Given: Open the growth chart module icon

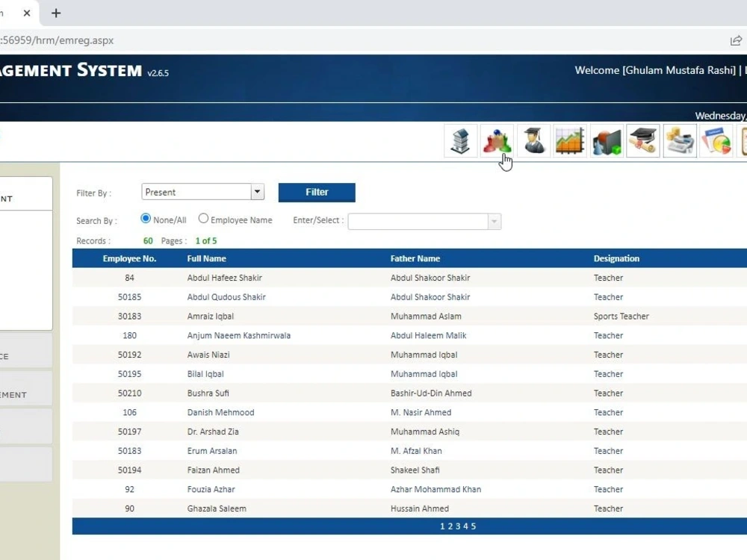Looking at the screenshot, I should pyautogui.click(x=570, y=141).
